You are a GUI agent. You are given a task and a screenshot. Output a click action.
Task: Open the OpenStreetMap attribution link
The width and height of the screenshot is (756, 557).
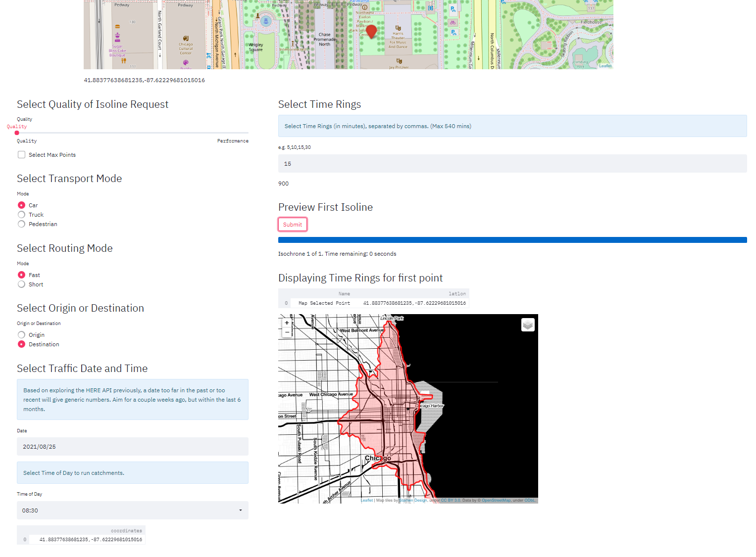click(x=496, y=500)
